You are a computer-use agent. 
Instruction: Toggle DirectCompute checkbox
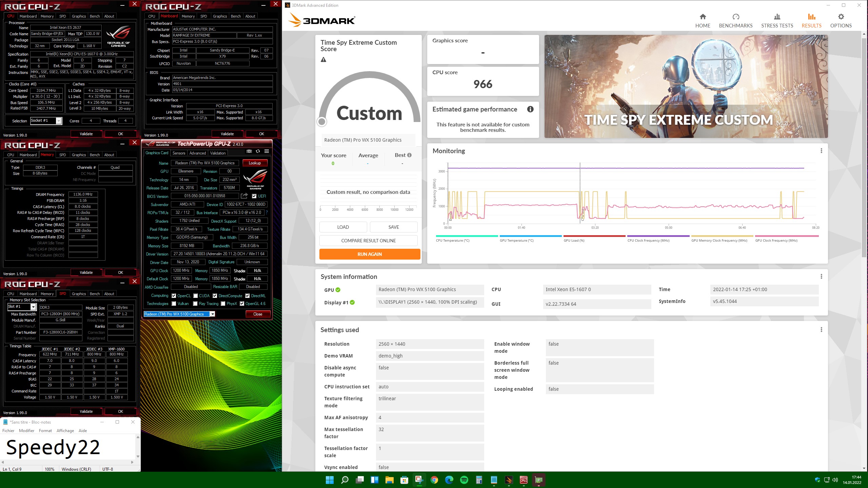tap(215, 296)
